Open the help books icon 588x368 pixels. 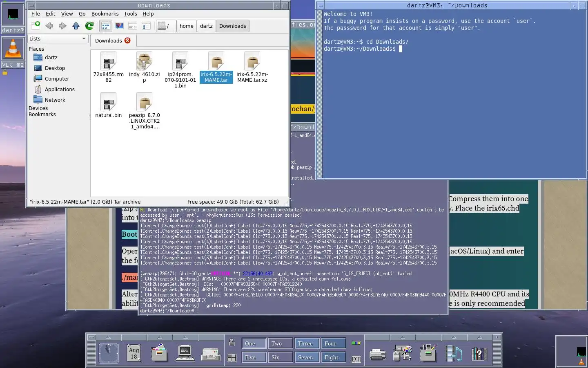479,353
